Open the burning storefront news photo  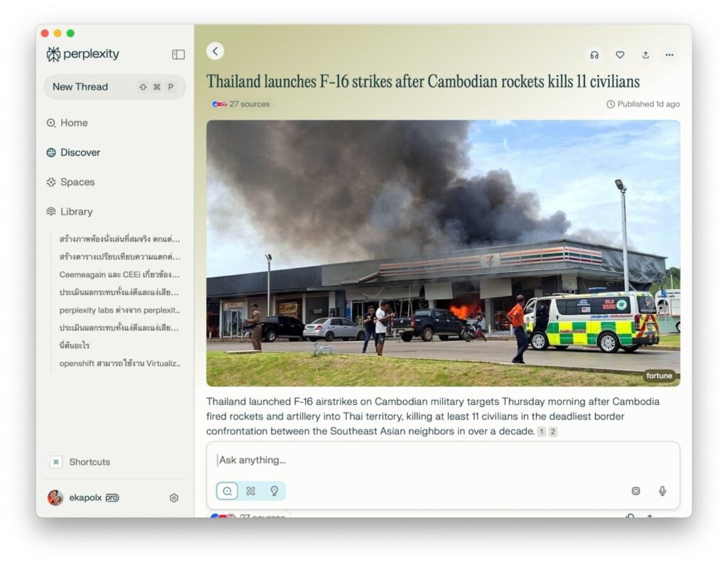443,253
